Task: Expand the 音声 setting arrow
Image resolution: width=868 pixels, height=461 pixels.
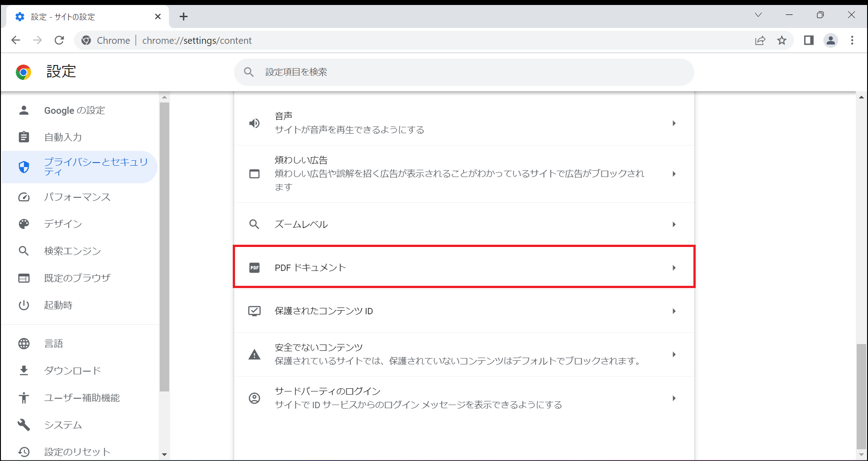Action: click(x=674, y=123)
